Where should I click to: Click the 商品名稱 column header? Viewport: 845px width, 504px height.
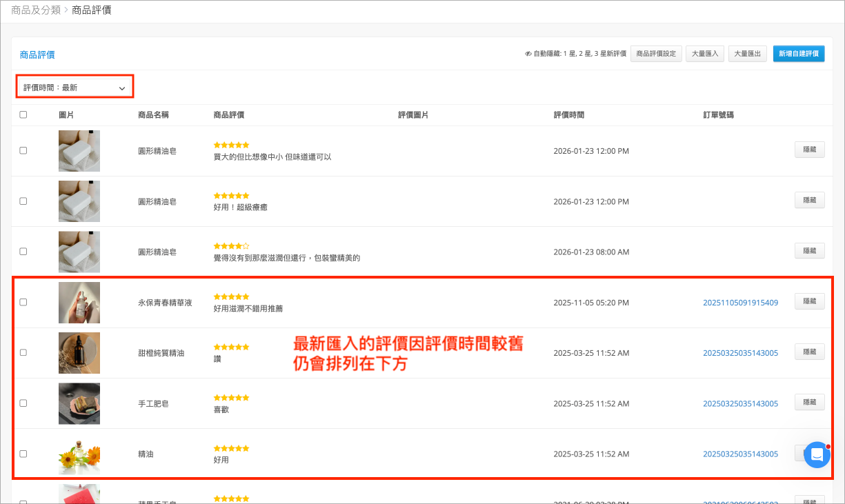click(153, 114)
